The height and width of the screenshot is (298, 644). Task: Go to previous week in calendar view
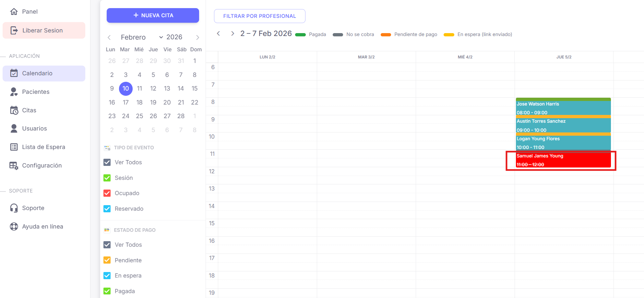[219, 34]
